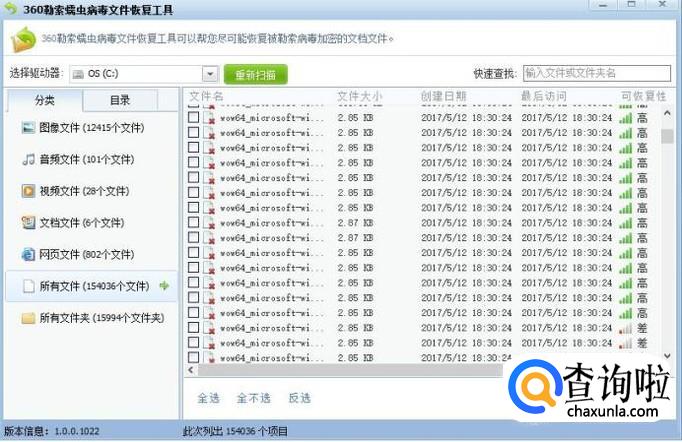The image size is (682, 442).
Task: Minimize the recovery tool window
Action: click(x=603, y=5)
